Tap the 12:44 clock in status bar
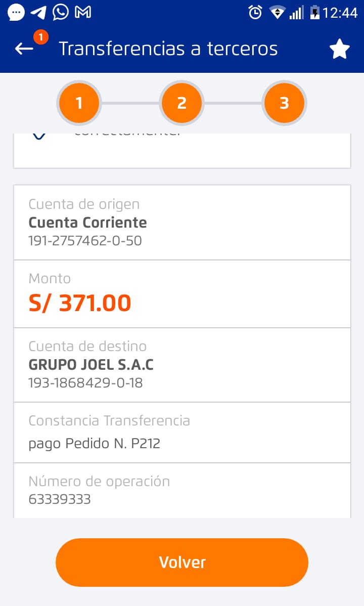 point(340,12)
